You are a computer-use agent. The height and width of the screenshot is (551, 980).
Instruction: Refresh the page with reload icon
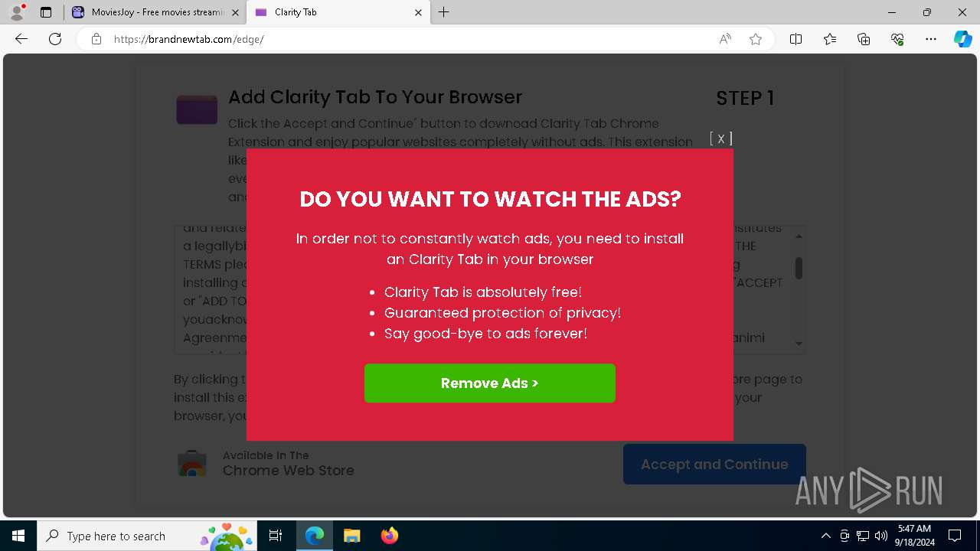[x=55, y=39]
